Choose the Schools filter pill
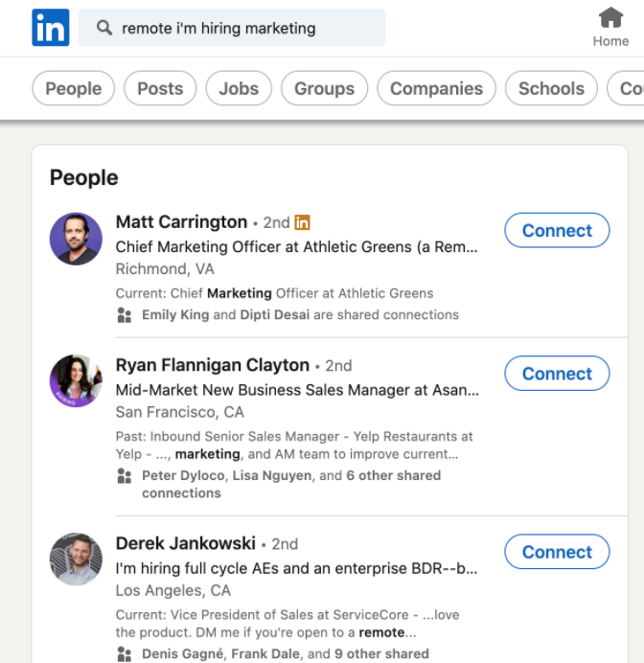The height and width of the screenshot is (663, 644). (x=551, y=89)
